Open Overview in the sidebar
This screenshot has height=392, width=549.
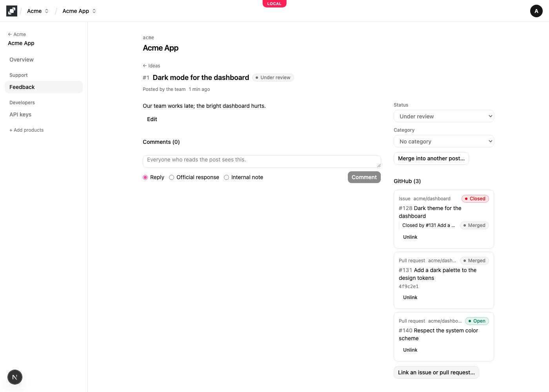point(44,60)
